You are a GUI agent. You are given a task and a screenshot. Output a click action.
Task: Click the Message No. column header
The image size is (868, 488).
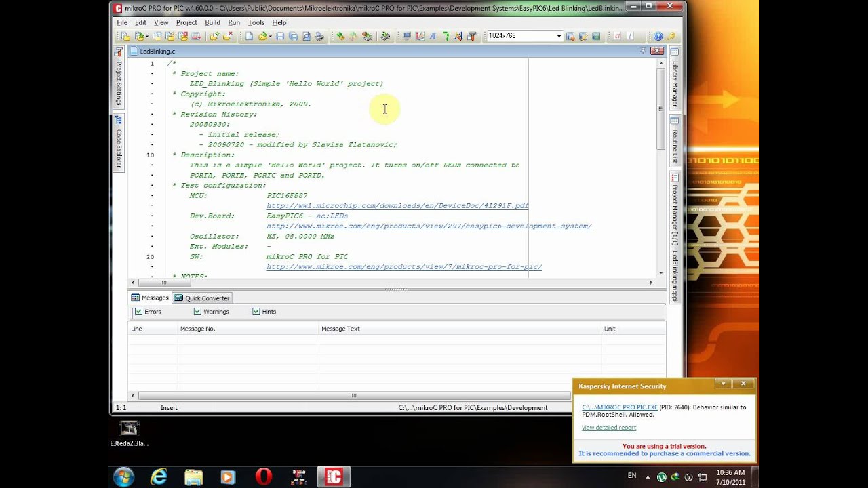click(x=248, y=329)
